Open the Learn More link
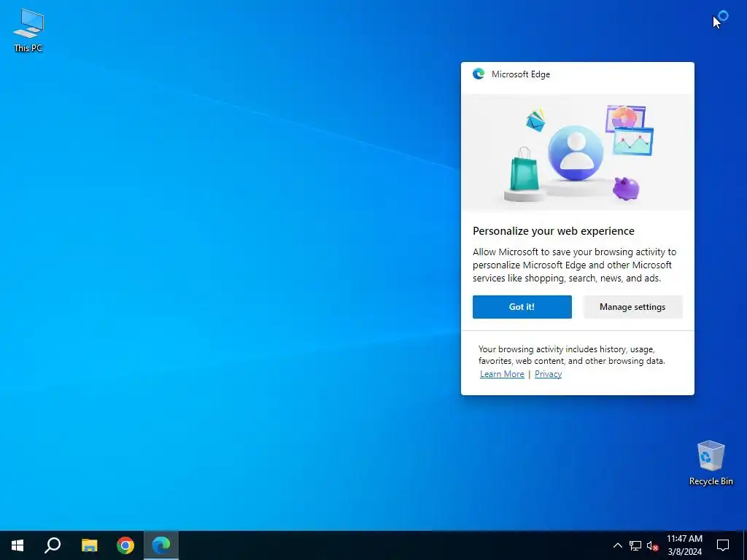Image resolution: width=747 pixels, height=560 pixels. [x=502, y=374]
